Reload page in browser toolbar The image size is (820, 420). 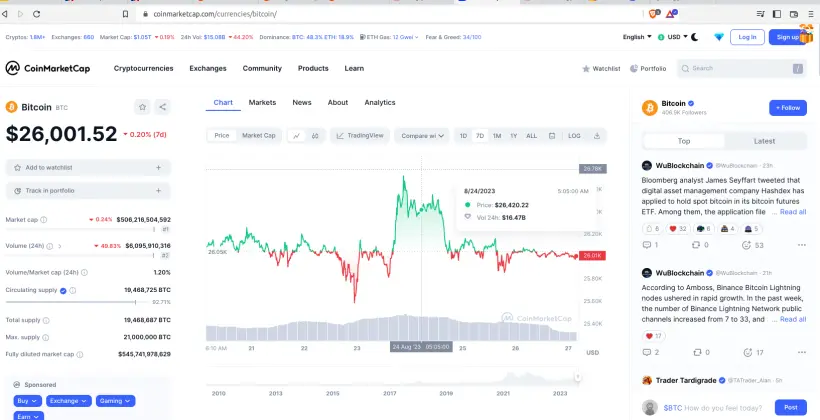tap(37, 14)
